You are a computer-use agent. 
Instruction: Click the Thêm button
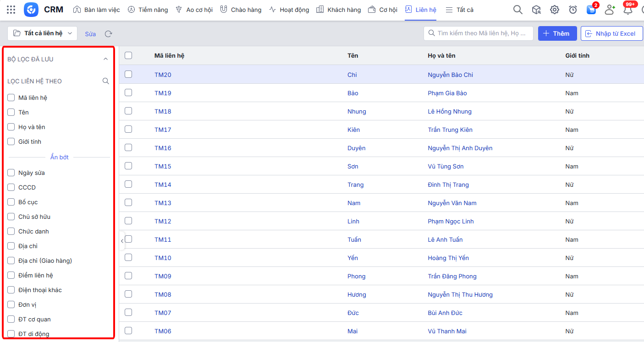click(x=557, y=33)
